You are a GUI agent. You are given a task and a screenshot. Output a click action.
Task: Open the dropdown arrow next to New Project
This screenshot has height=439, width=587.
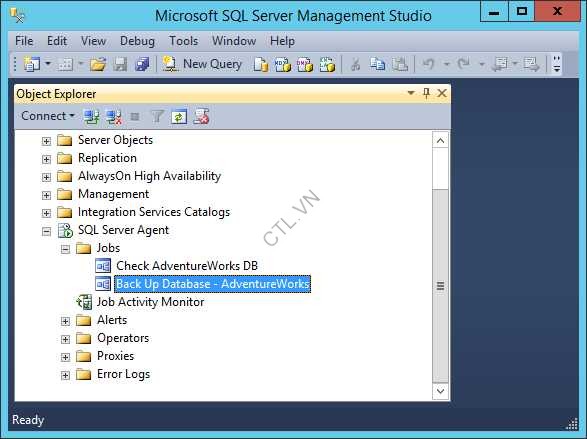tap(48, 64)
